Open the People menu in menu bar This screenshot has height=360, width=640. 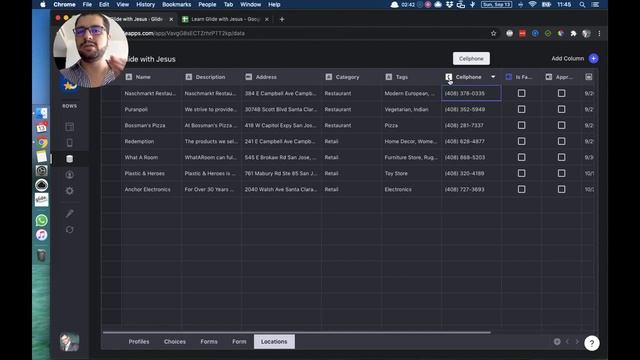[x=207, y=4]
